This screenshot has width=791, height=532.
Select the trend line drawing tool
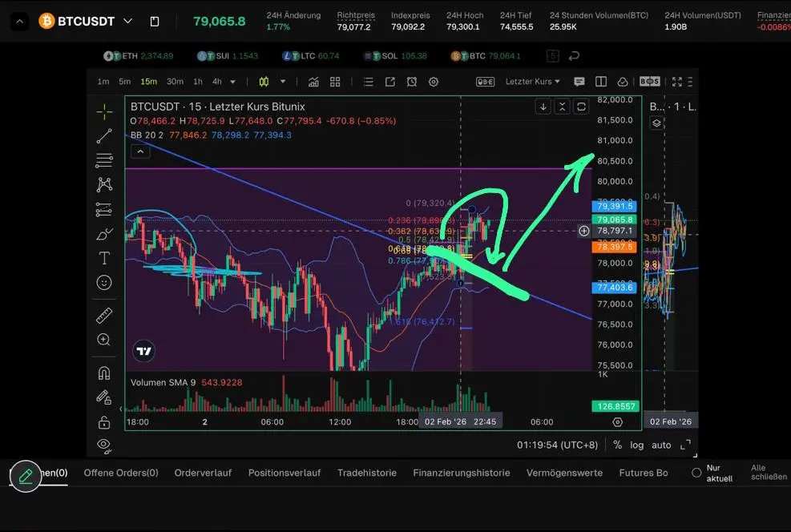[104, 135]
